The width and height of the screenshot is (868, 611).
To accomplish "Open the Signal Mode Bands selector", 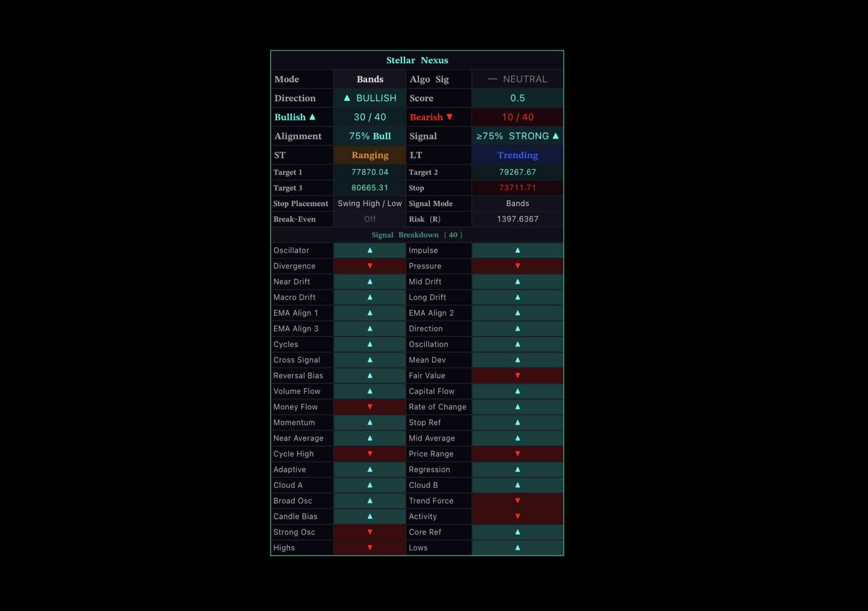I will coord(517,204).
